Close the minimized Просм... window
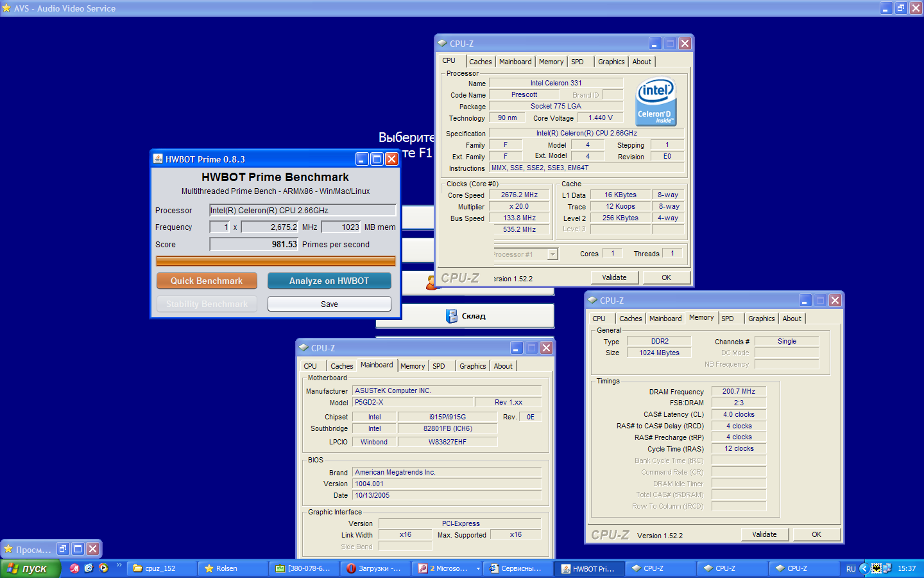 point(92,549)
